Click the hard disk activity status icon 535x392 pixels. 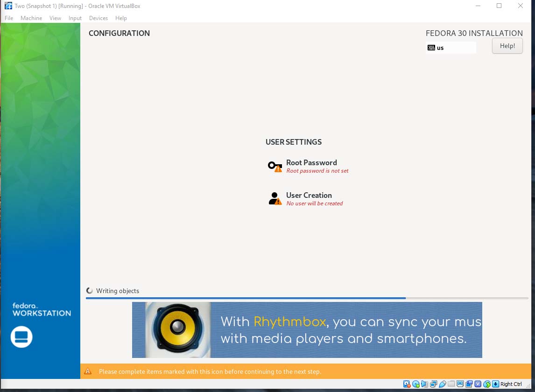(407, 384)
